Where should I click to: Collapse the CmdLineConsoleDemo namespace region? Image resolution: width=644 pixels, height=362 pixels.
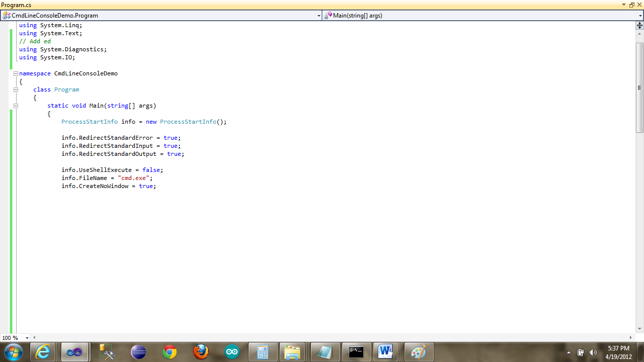click(x=16, y=73)
